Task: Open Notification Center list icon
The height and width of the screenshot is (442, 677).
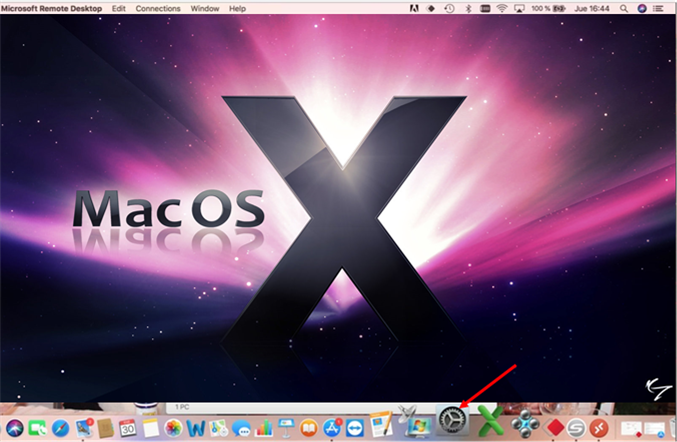Action: point(658,9)
